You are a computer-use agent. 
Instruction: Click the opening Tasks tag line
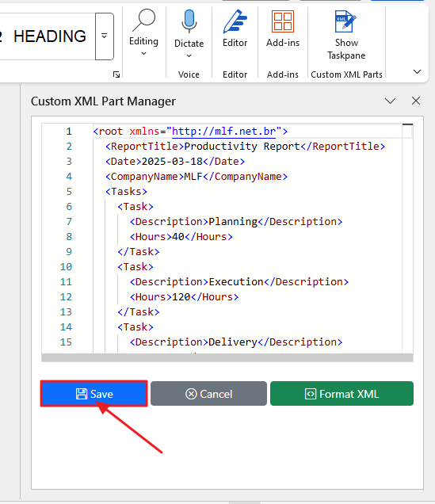tap(126, 192)
